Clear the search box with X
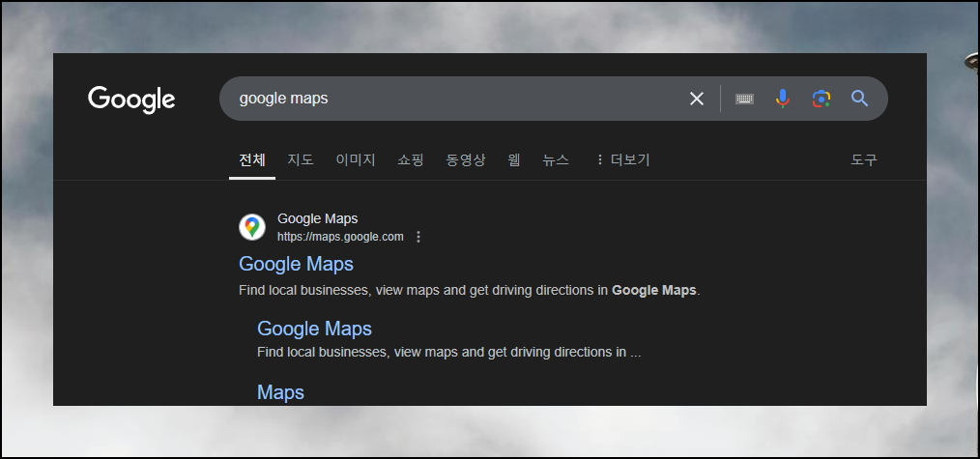 (696, 99)
